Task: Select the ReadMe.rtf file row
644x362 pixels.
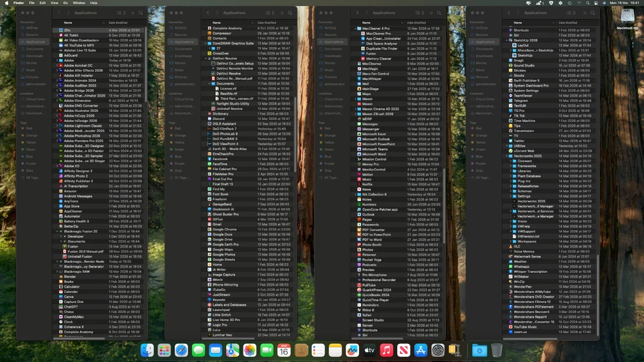Action: click(249, 94)
